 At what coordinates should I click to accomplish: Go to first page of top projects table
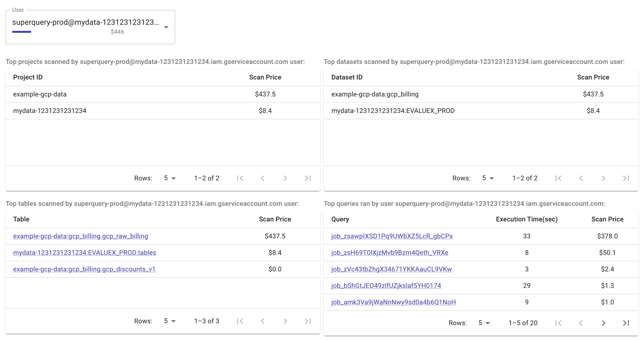coord(240,178)
